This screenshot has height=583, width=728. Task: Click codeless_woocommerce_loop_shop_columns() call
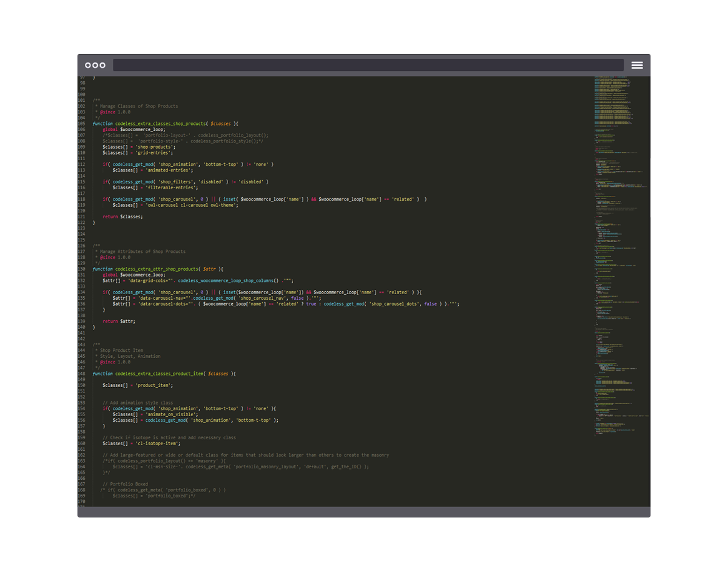click(228, 281)
